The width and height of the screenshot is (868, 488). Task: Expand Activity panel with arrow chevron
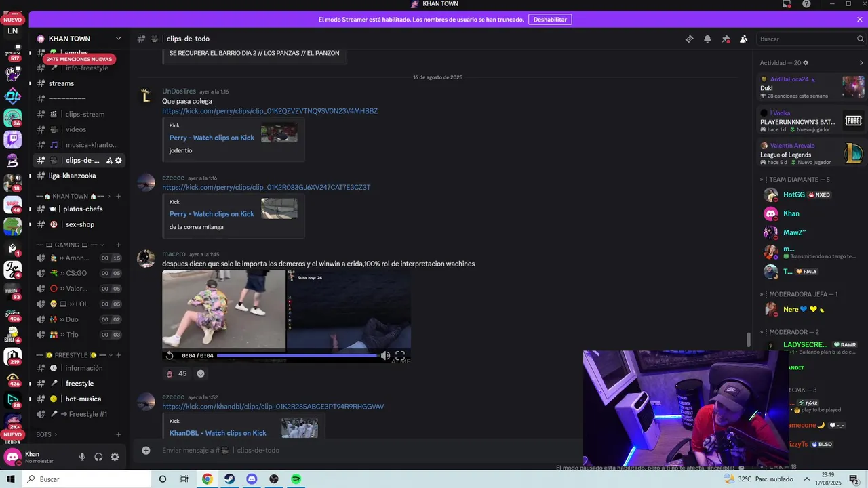pyautogui.click(x=861, y=63)
